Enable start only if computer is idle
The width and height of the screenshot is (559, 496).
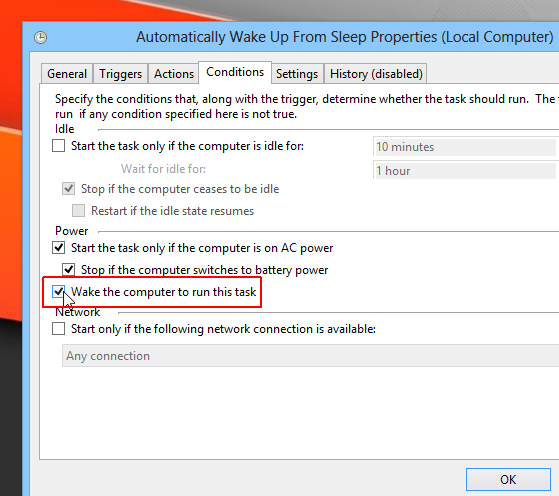coord(58,146)
